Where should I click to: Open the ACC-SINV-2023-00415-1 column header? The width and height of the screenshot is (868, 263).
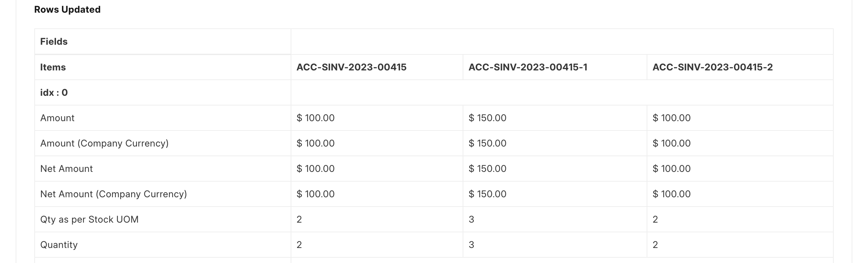click(x=528, y=67)
